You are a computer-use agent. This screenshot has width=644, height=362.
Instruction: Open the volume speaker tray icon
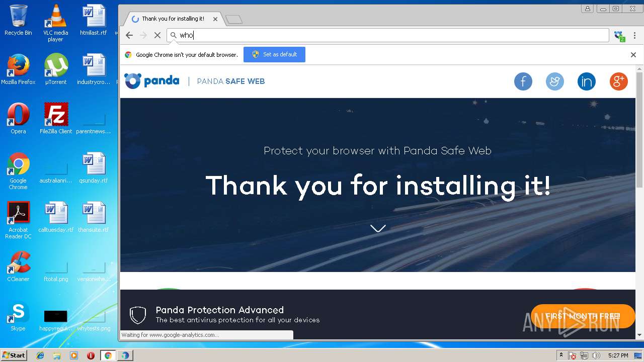pos(596,355)
